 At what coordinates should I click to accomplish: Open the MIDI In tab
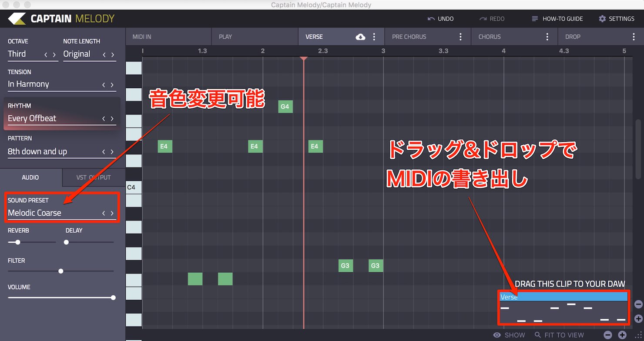168,37
